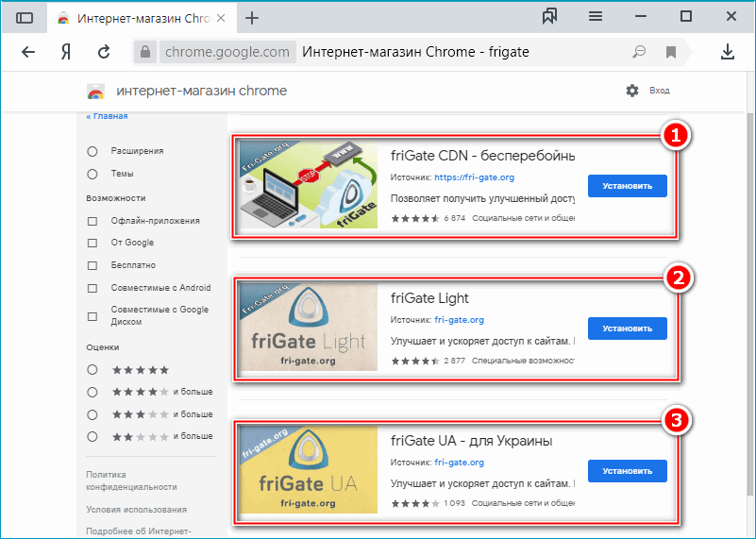Open Chrome Web Store settings gear
756x539 pixels.
(632, 91)
